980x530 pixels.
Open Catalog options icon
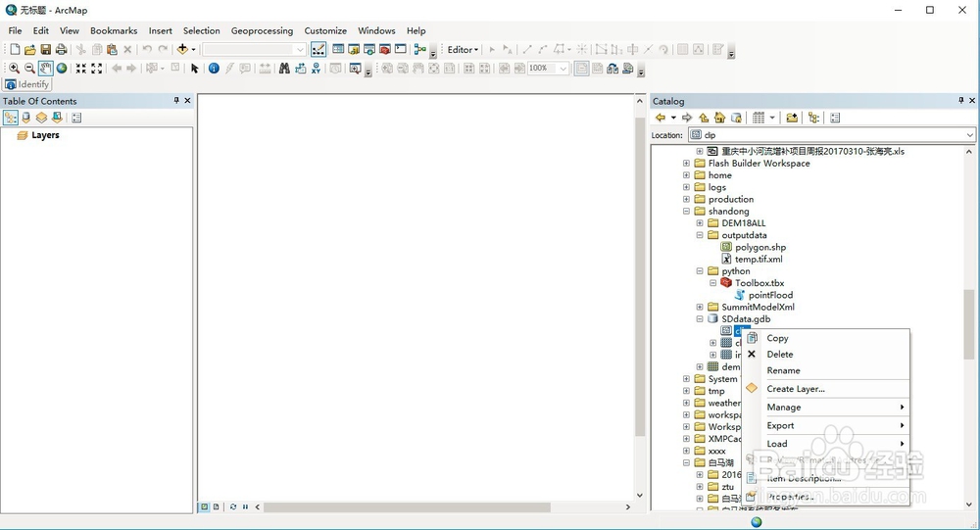click(x=835, y=118)
